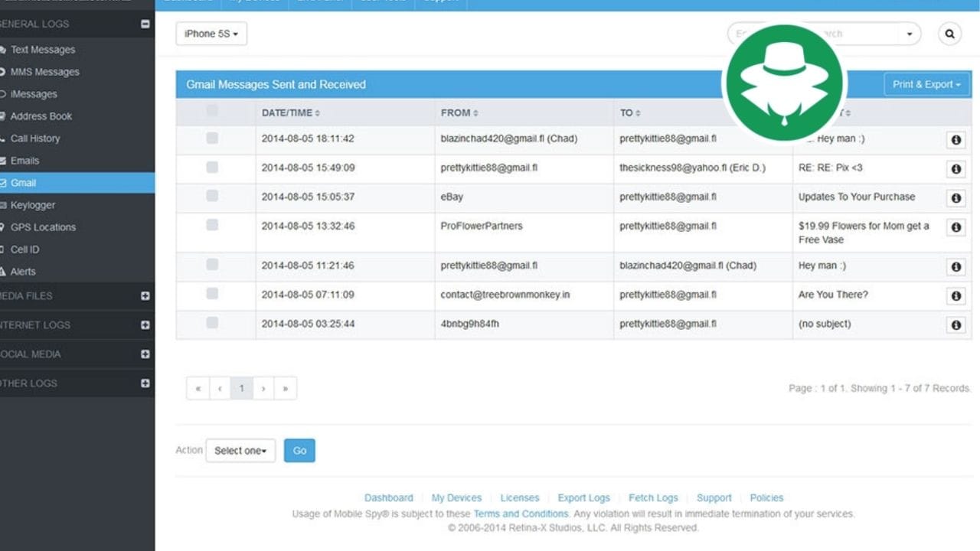Click the search magnifier icon

949,34
